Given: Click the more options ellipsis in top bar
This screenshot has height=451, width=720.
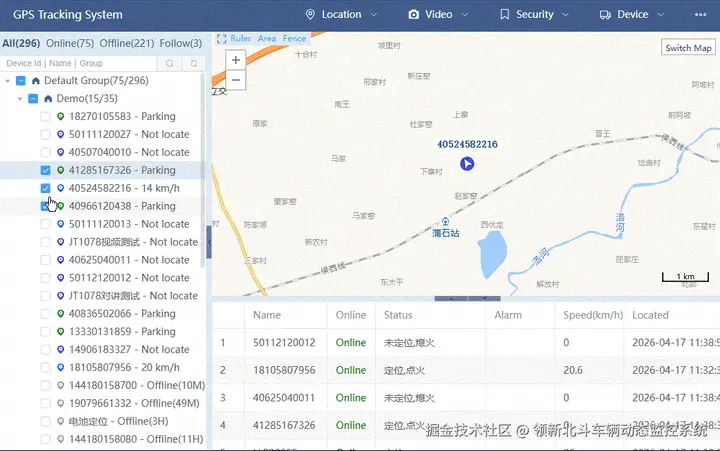Looking at the screenshot, I should 700,15.
